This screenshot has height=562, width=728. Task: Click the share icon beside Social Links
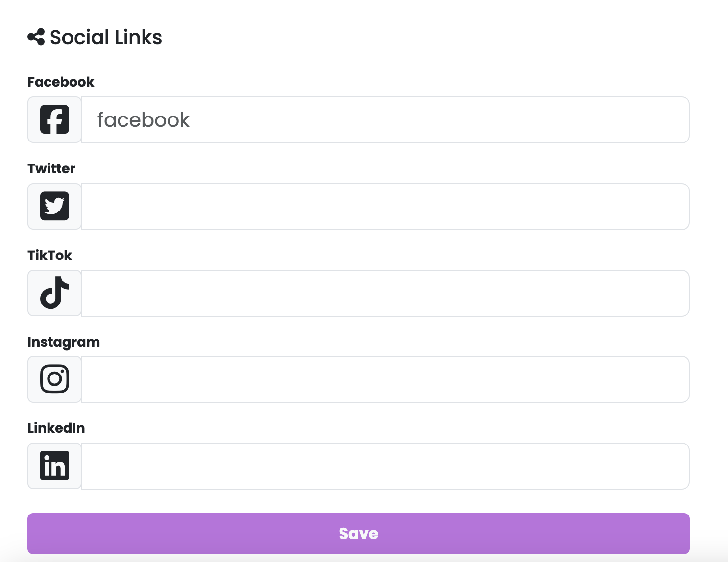(x=36, y=37)
